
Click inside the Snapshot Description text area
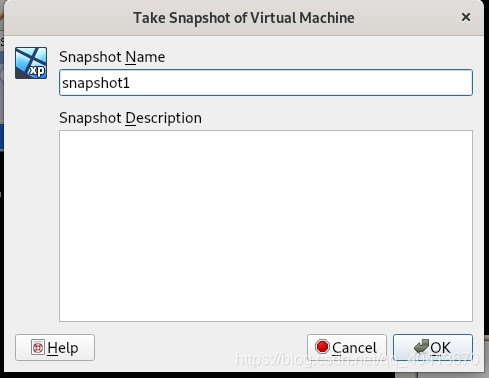266,226
